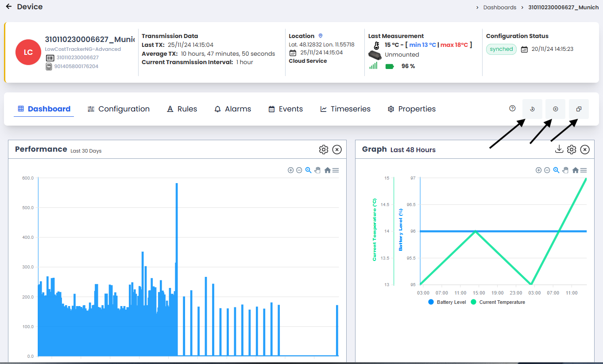603x364 pixels.
Task: Click the location pin icon beside Location
Action: pos(321,36)
